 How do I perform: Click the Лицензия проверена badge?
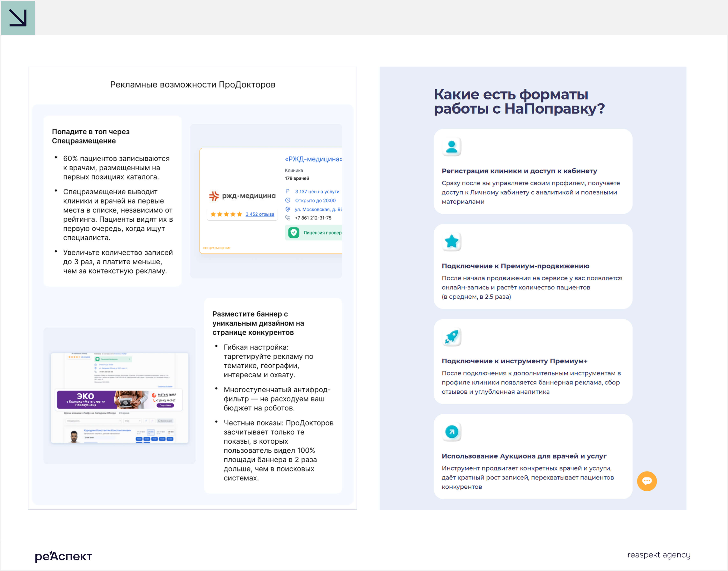[313, 233]
